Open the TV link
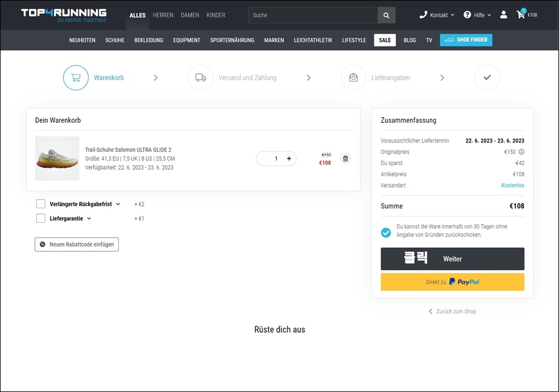This screenshot has height=392, width=559. point(429,40)
